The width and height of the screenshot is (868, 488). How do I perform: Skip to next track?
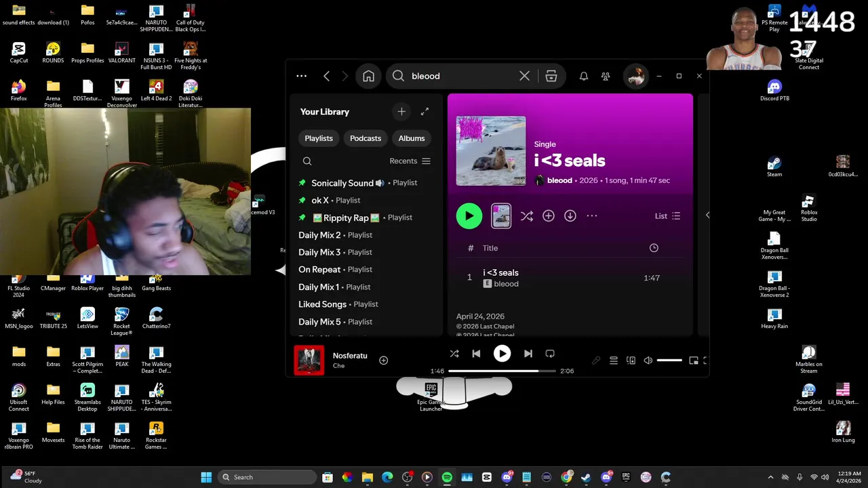click(528, 354)
